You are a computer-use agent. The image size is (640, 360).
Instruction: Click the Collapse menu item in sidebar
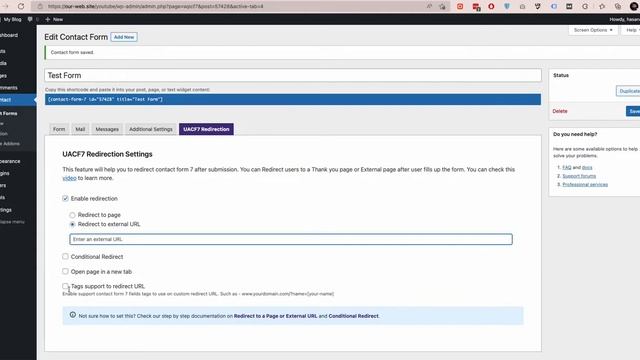[x=12, y=222]
